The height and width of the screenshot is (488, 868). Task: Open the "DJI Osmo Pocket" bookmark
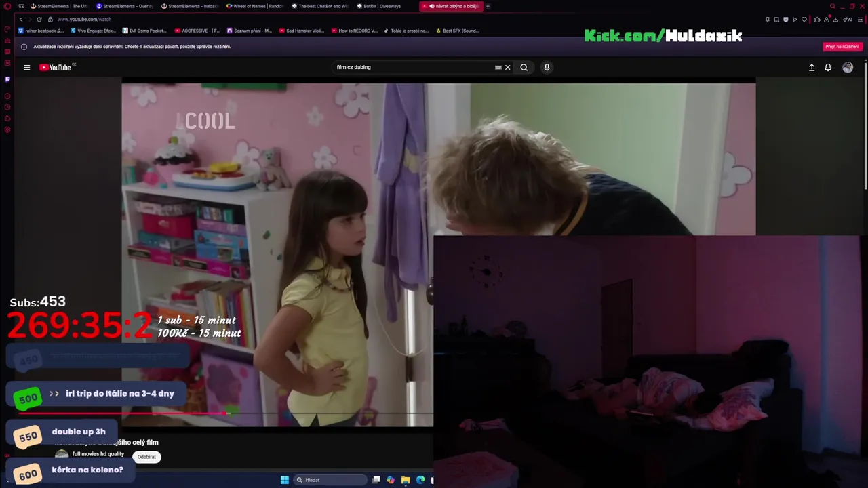click(x=144, y=30)
